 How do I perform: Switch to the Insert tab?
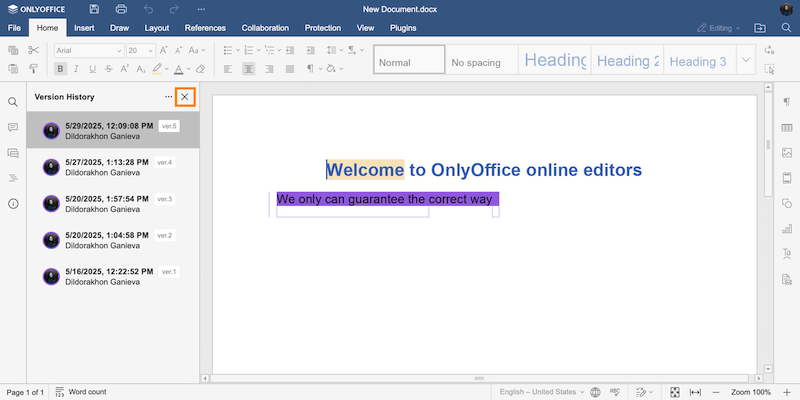pos(85,28)
